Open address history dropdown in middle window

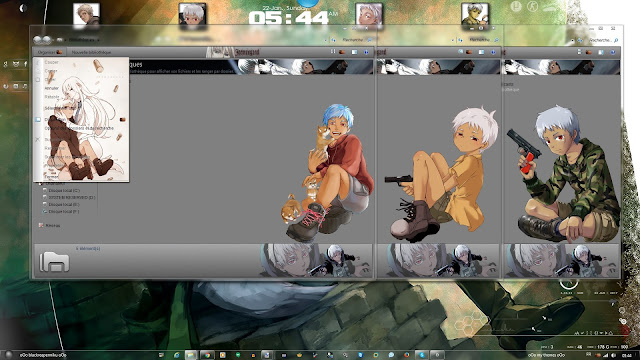point(453,40)
